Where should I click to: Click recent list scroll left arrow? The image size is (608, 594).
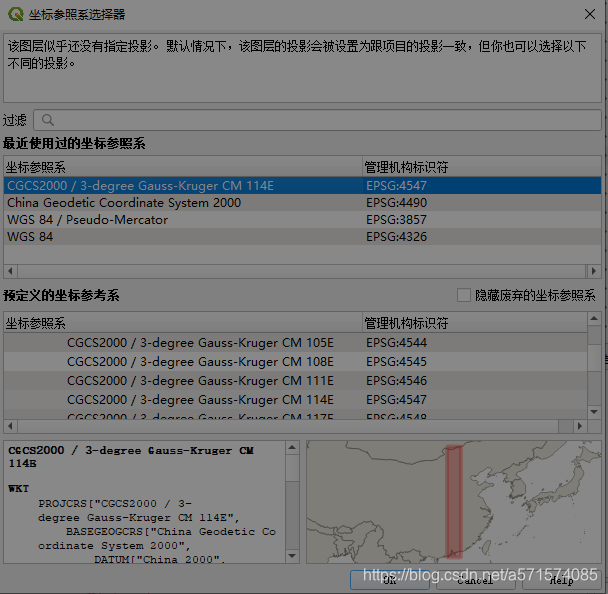10,271
